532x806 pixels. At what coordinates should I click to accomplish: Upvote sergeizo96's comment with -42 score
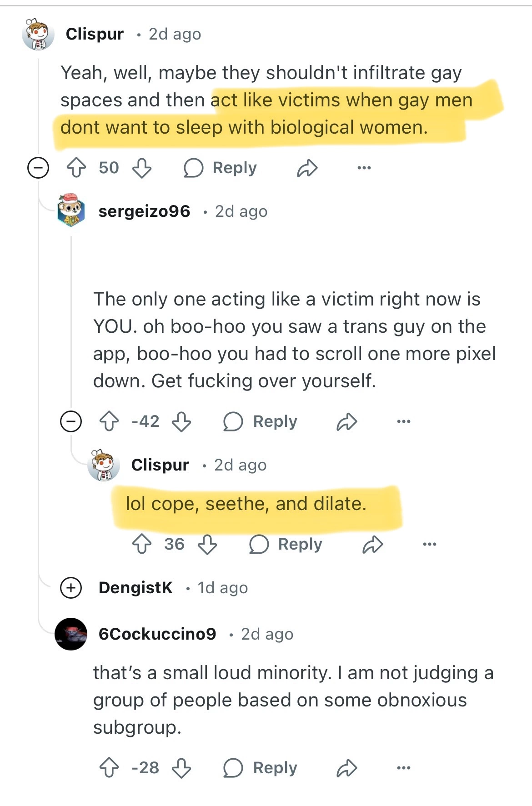coord(109,421)
